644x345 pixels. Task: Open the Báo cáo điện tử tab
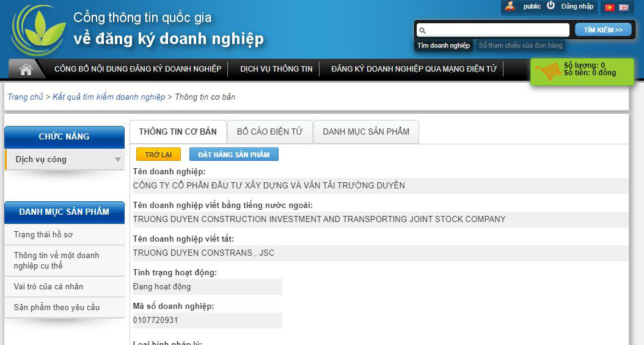(269, 132)
